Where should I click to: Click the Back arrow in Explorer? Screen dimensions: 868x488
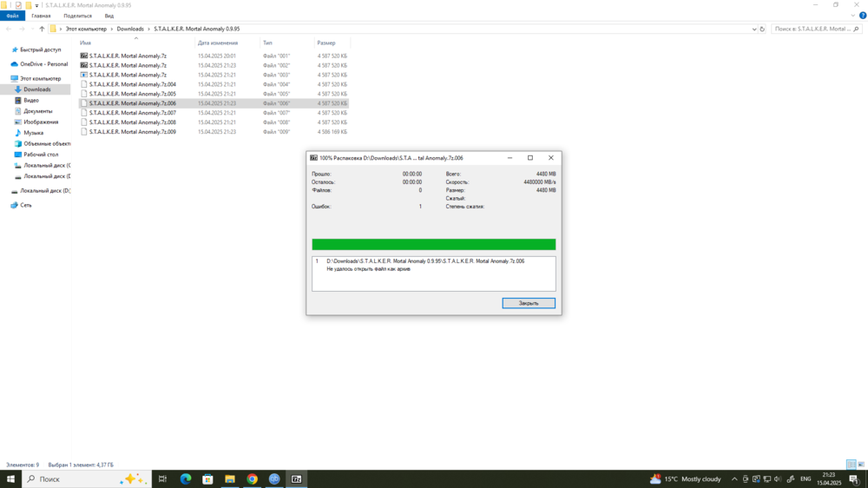9,29
